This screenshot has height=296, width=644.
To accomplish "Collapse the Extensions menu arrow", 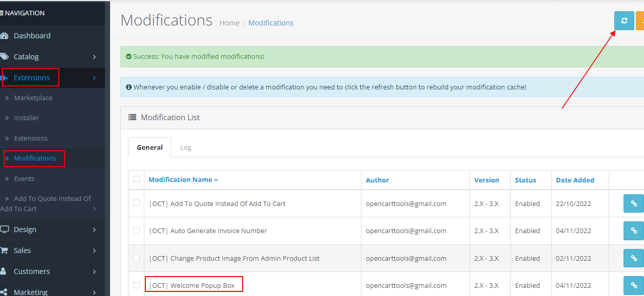I will coord(94,78).
